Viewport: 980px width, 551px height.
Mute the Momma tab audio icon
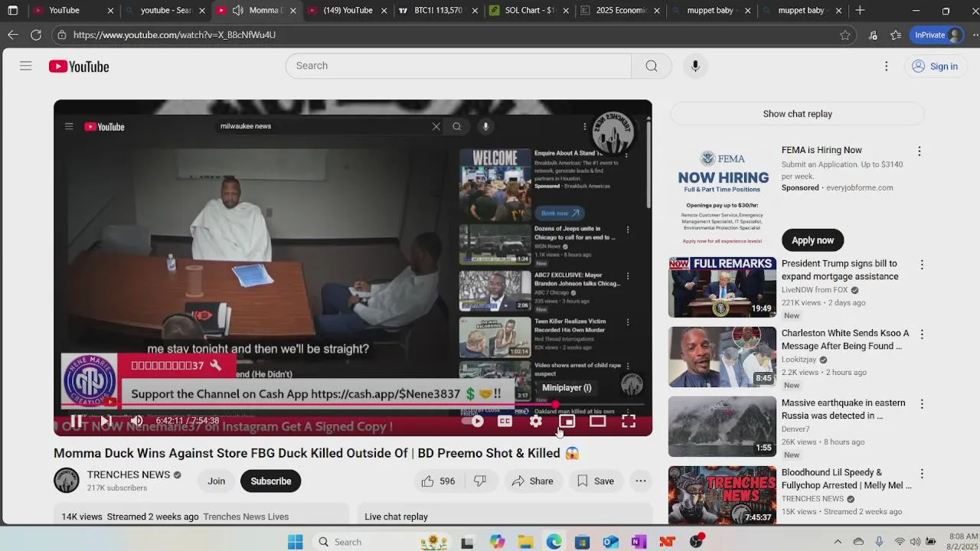(237, 11)
